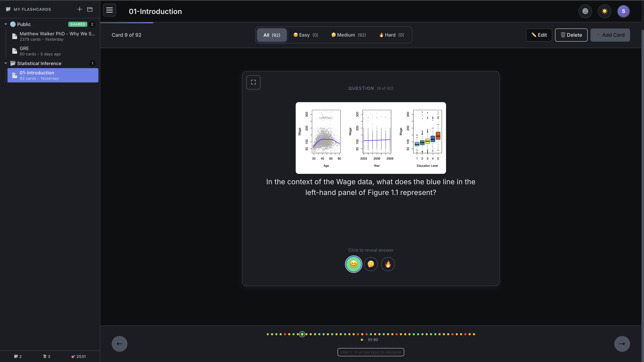Open settings with the gear icon

(x=585, y=11)
